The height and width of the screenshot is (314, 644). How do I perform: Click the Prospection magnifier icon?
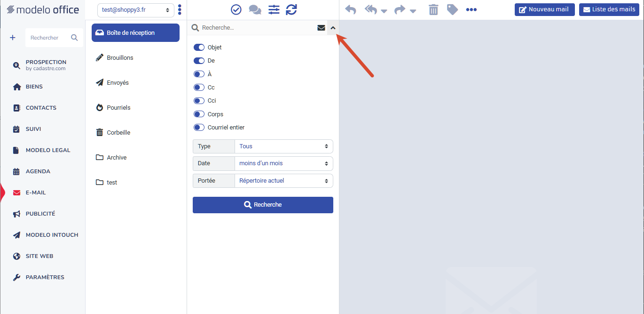(x=16, y=65)
